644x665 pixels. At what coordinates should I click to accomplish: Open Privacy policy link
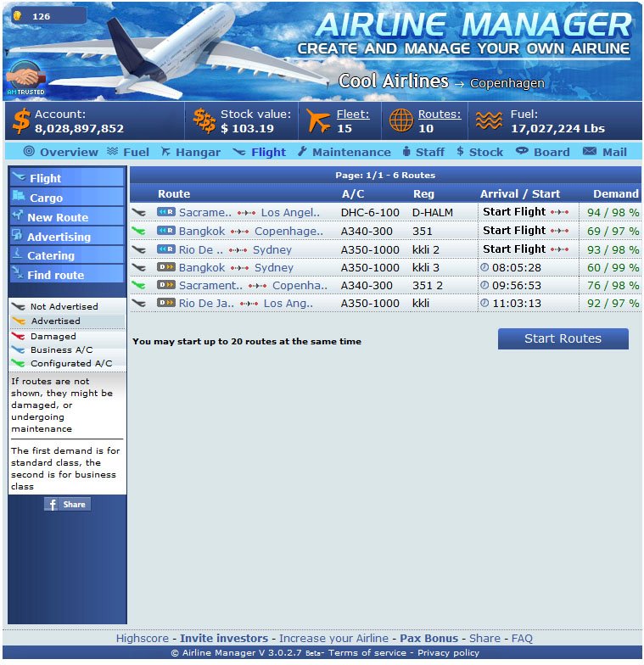click(x=448, y=653)
